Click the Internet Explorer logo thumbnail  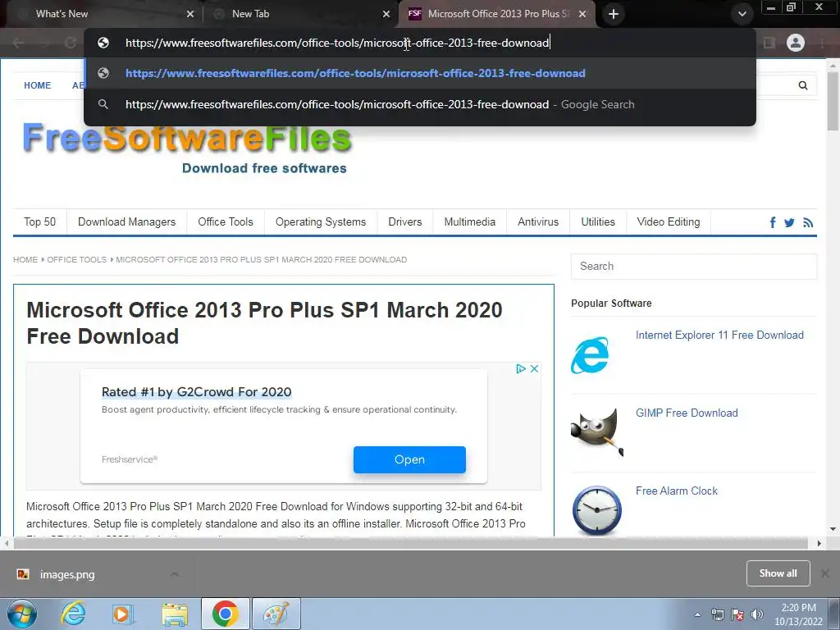(x=590, y=354)
